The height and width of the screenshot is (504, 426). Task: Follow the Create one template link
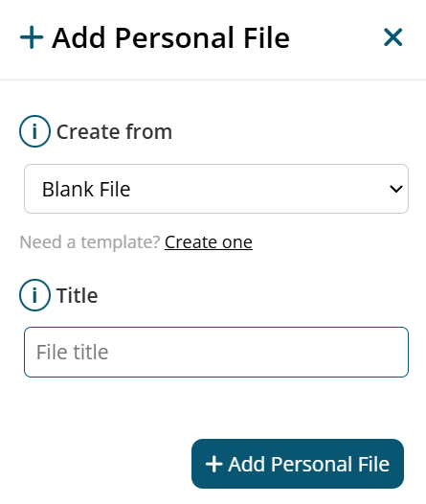click(209, 241)
